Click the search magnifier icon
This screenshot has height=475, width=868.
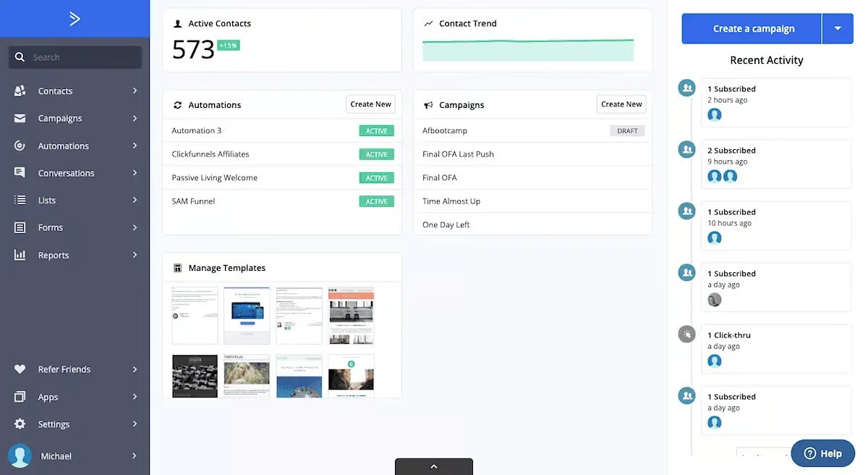click(21, 56)
